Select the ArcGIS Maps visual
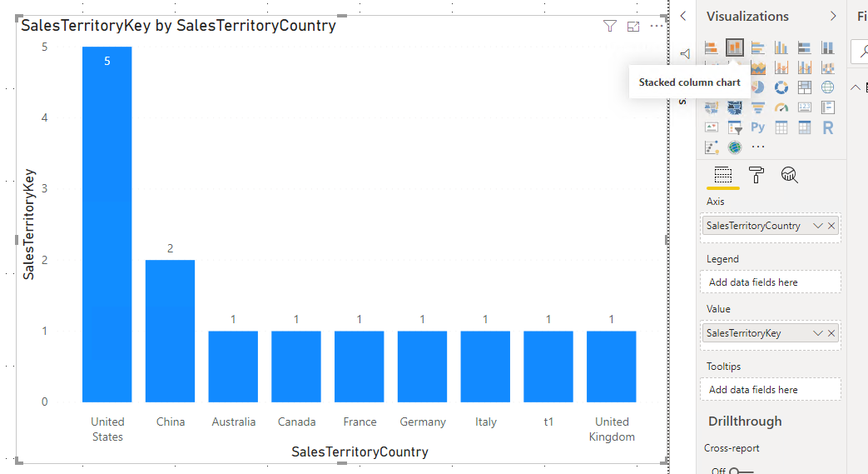Viewport: 868px width, 474px height. point(735,147)
